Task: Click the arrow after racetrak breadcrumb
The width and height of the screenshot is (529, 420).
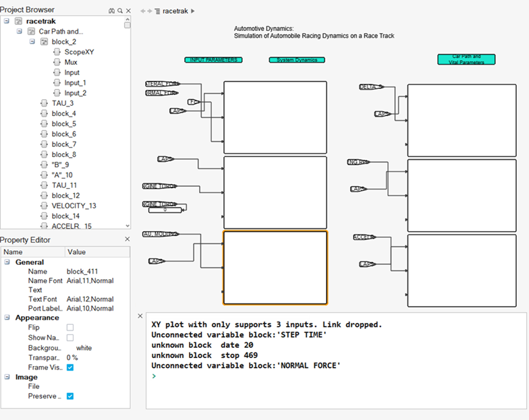Action: pos(193,11)
